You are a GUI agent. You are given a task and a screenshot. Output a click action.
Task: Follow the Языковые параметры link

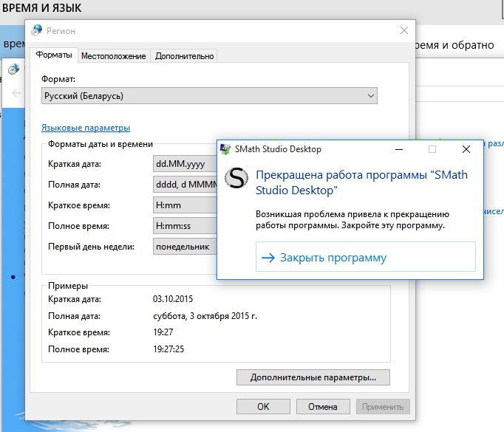86,128
